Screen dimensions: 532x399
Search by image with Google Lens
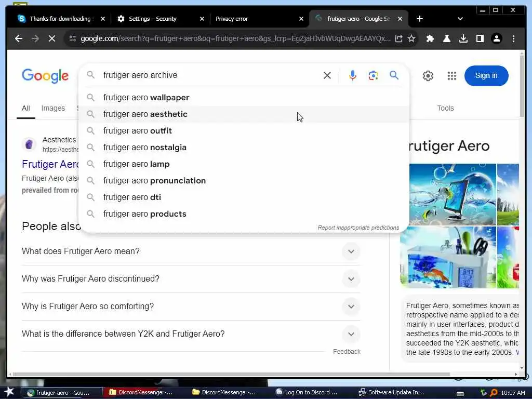click(x=373, y=75)
